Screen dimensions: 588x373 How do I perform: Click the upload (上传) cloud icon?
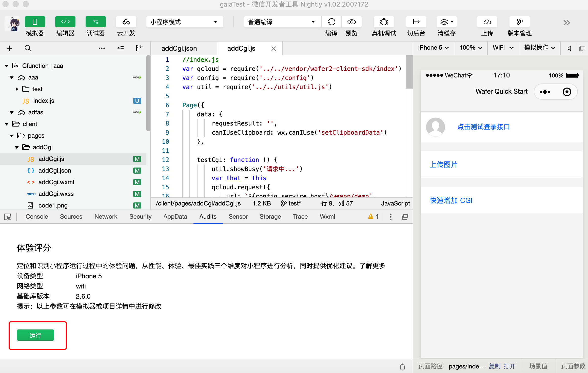(487, 22)
